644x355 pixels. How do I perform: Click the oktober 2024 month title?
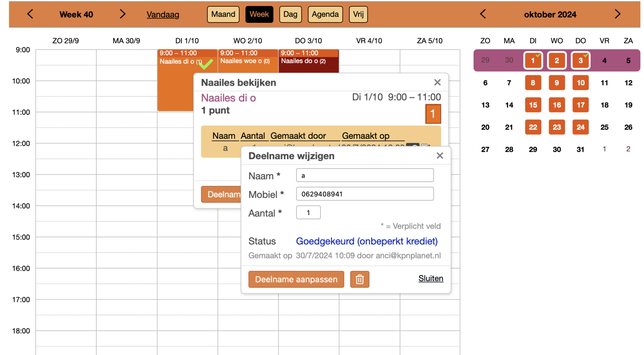[x=550, y=14]
